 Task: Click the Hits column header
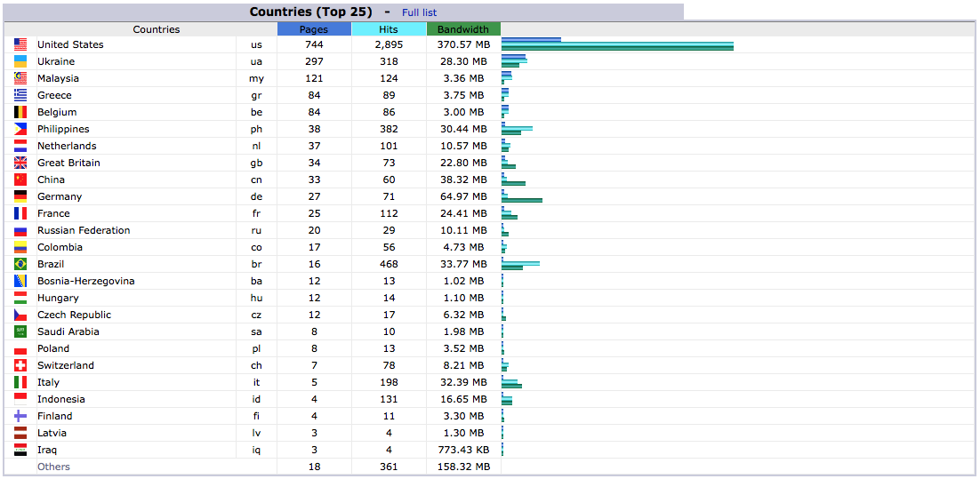tap(389, 29)
